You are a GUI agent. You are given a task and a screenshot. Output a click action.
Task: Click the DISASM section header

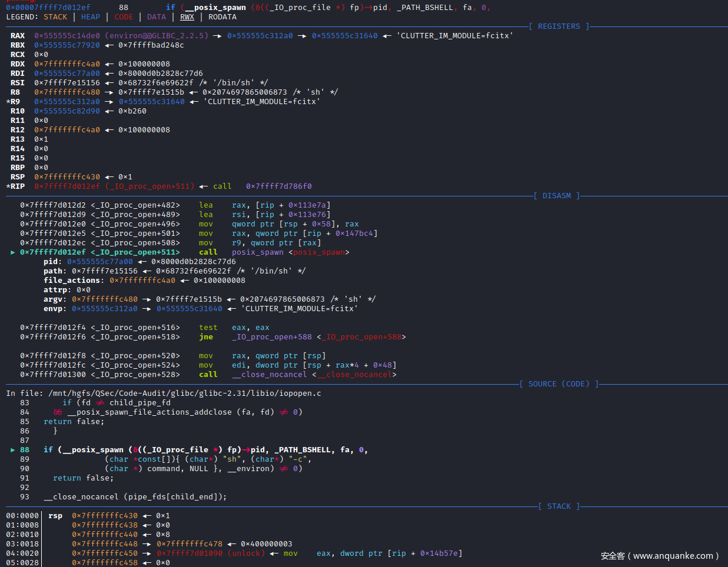[x=557, y=196]
